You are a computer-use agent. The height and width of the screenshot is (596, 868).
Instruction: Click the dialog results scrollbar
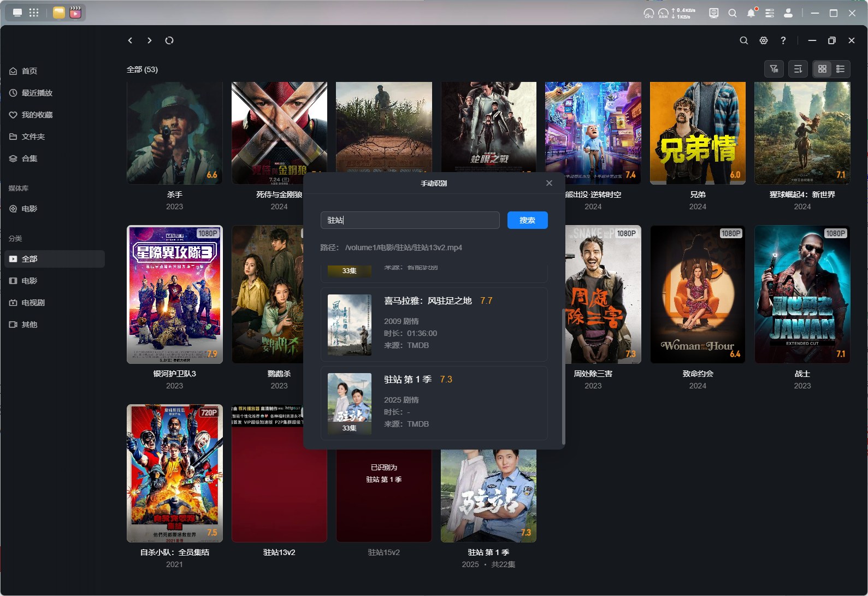click(x=563, y=376)
